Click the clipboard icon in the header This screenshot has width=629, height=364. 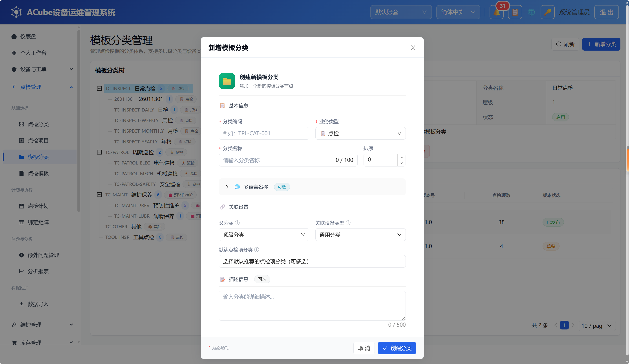point(515,12)
